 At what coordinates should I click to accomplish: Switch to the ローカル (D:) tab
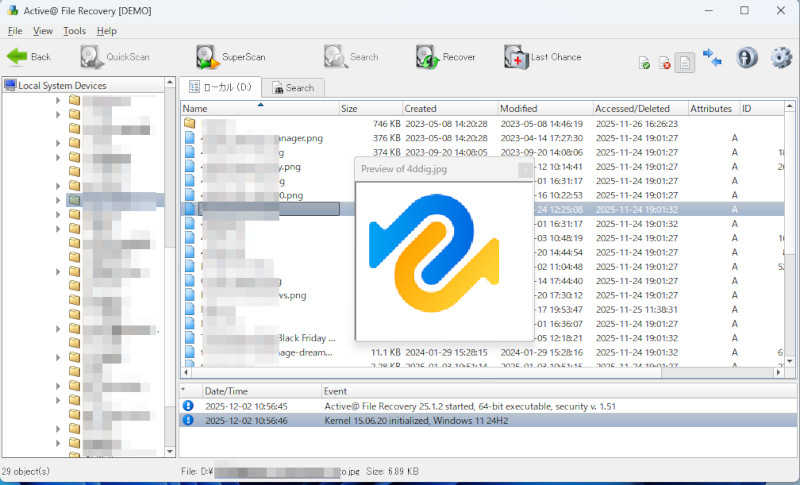220,87
